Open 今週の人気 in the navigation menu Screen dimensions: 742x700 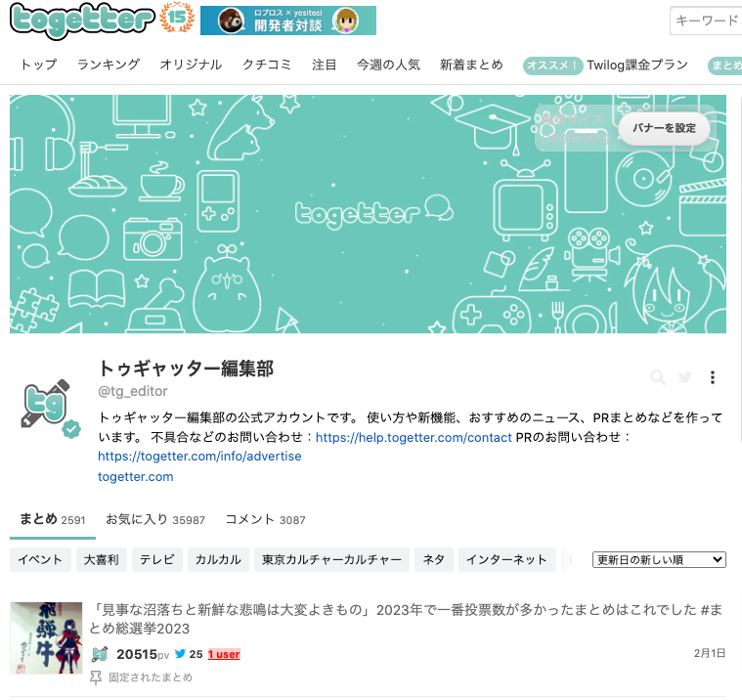(x=388, y=66)
